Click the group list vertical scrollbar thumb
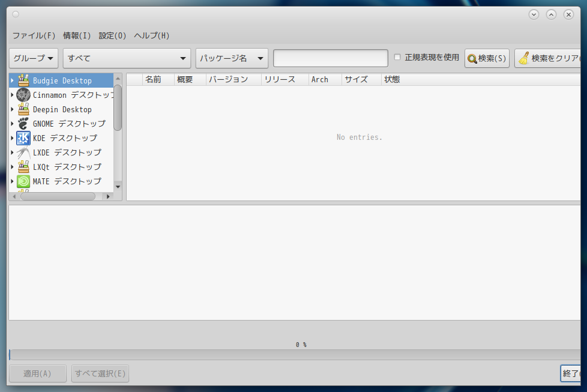587x392 pixels. click(118, 108)
